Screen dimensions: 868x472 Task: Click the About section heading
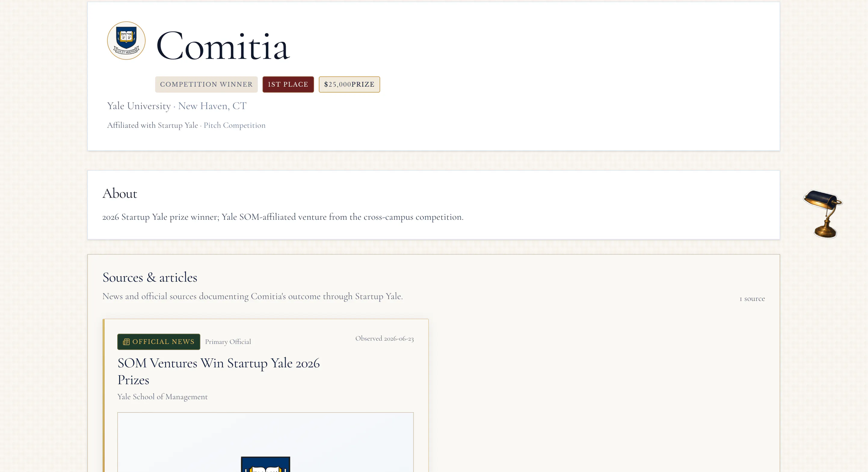(x=120, y=194)
